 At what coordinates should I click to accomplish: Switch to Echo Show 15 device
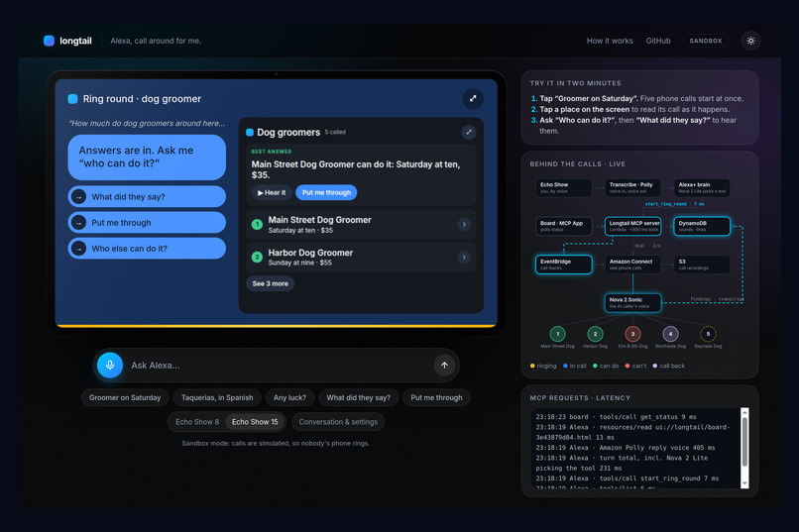point(255,422)
